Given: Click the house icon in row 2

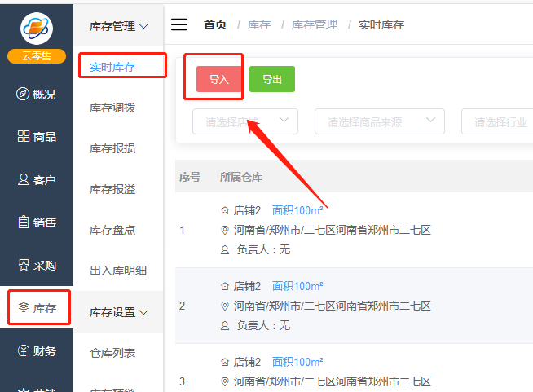Looking at the screenshot, I should point(225,287).
